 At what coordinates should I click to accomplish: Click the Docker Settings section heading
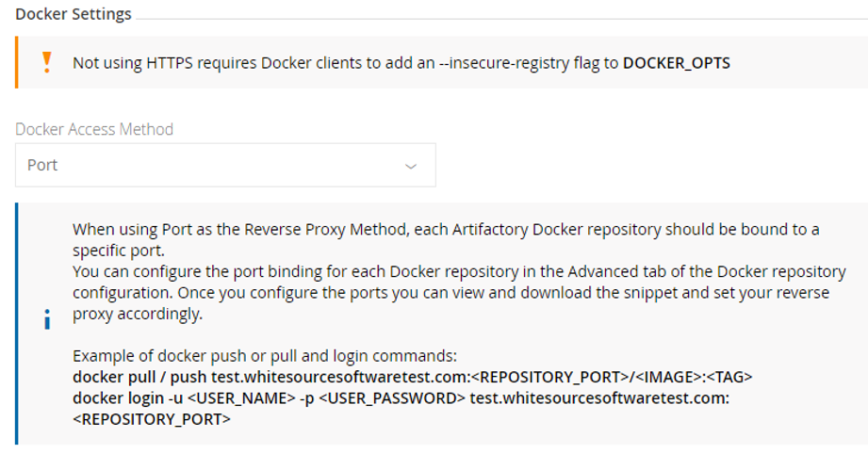74,14
